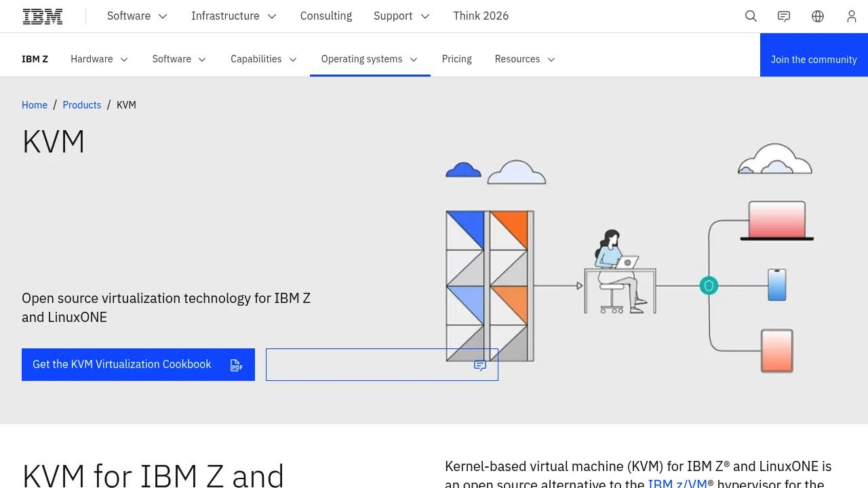Expand the IBM Z Software submenu
This screenshot has width=868, height=488.
[x=180, y=59]
